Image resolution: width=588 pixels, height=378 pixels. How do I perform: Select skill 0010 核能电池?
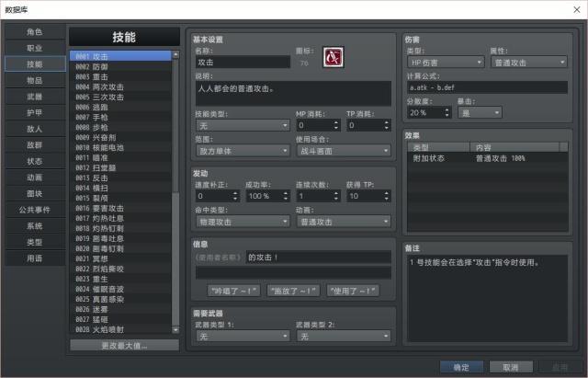tap(120, 147)
